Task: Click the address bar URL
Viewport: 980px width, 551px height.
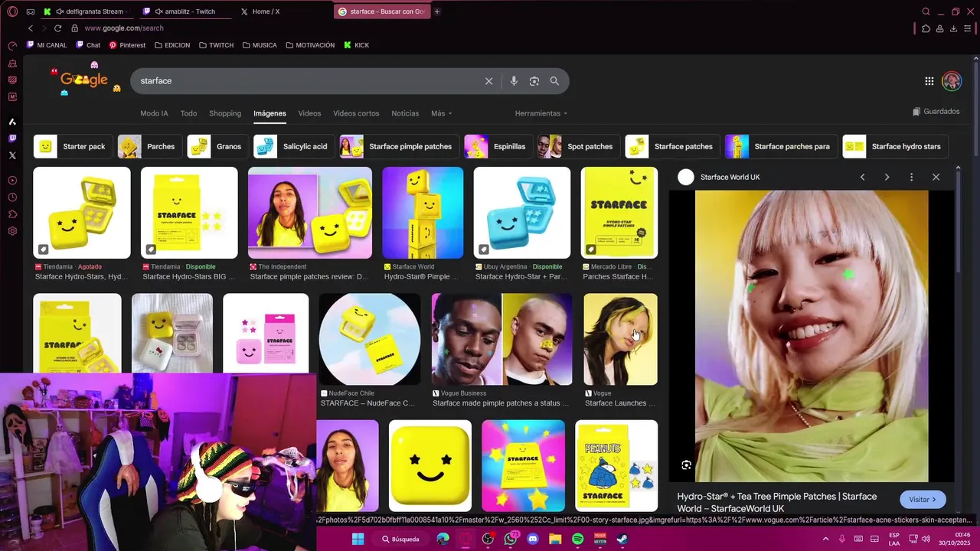Action: point(124,28)
